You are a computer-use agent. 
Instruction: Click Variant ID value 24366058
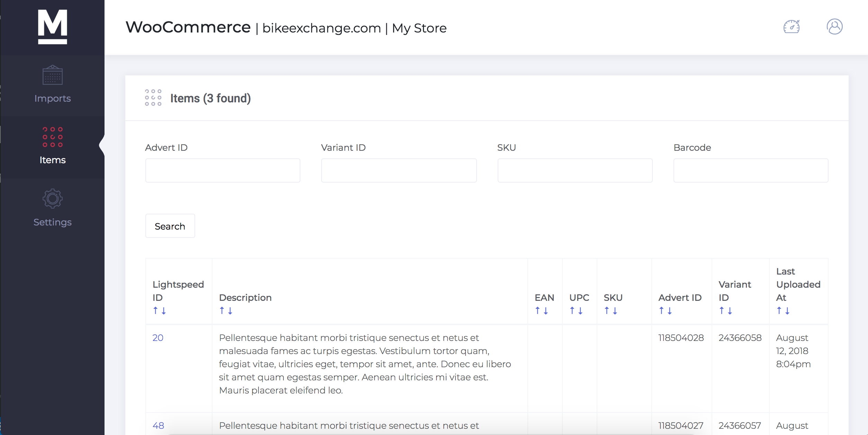click(x=740, y=338)
